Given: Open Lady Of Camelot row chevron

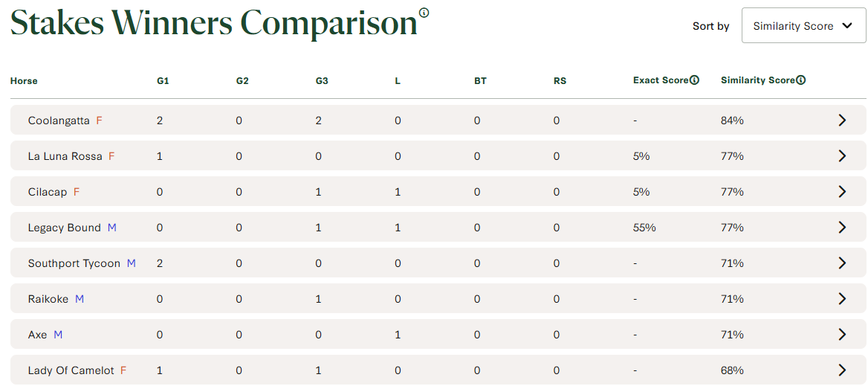Looking at the screenshot, I should [842, 370].
